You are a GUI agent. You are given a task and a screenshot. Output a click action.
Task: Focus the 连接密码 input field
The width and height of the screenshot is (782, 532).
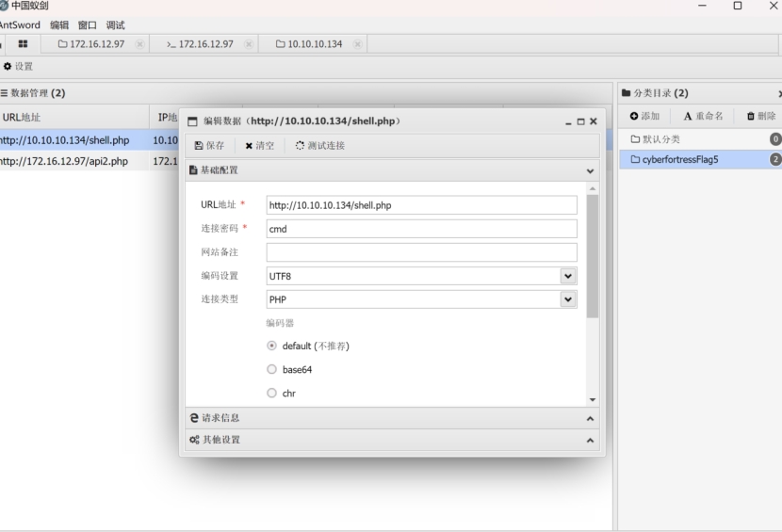coord(421,229)
